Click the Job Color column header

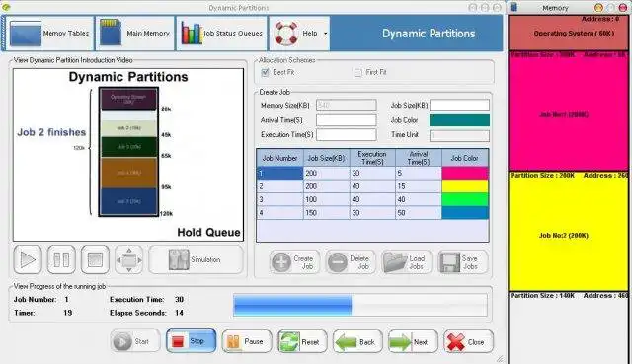point(465,158)
